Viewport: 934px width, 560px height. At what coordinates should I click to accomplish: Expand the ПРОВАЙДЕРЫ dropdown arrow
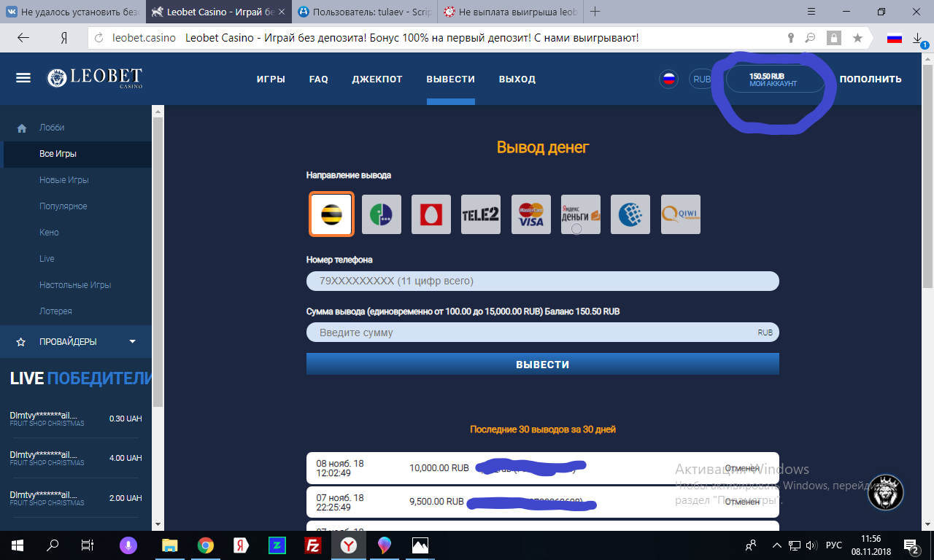[132, 341]
